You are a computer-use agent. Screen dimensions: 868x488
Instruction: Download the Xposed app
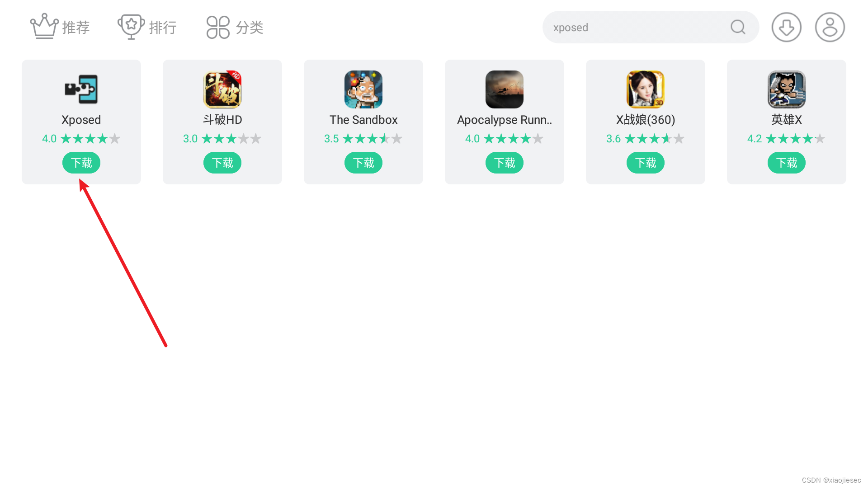coord(81,163)
